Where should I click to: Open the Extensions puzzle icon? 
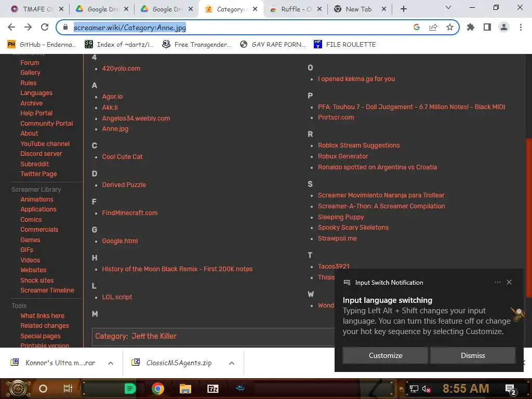point(471,27)
